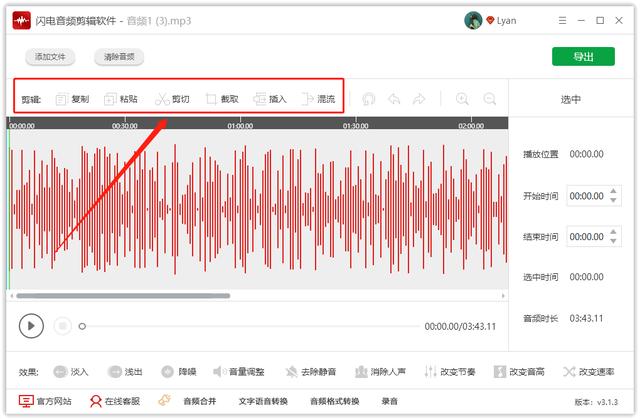Zoom out of the waveform

489,99
